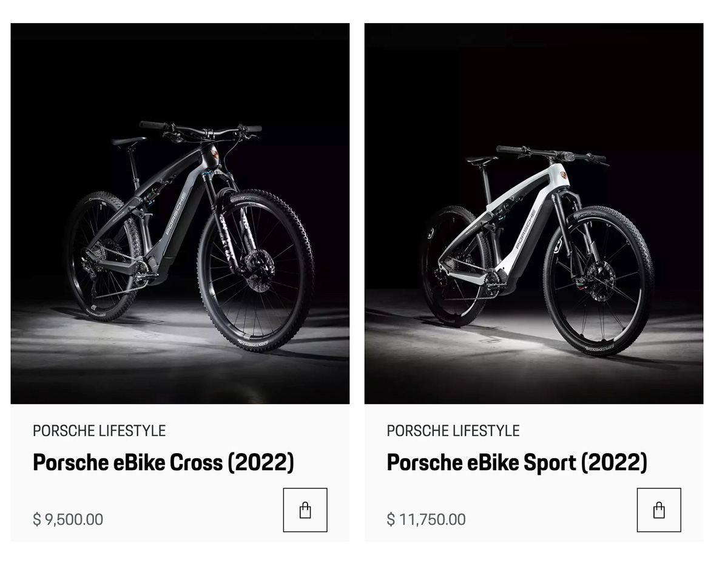Click Porsche Lifestyle label above eBike Sport
Screen dimensions: 728x566
(x=453, y=431)
